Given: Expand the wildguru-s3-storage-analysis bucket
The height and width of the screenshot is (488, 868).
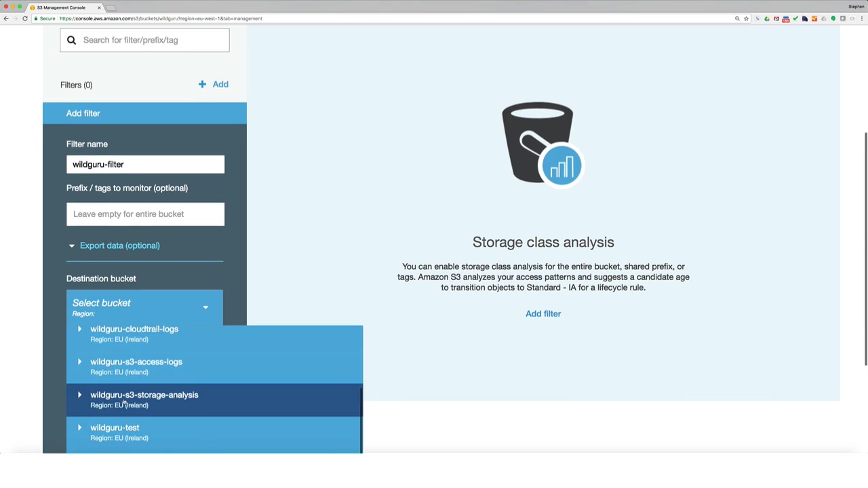Looking at the screenshot, I should tap(79, 395).
